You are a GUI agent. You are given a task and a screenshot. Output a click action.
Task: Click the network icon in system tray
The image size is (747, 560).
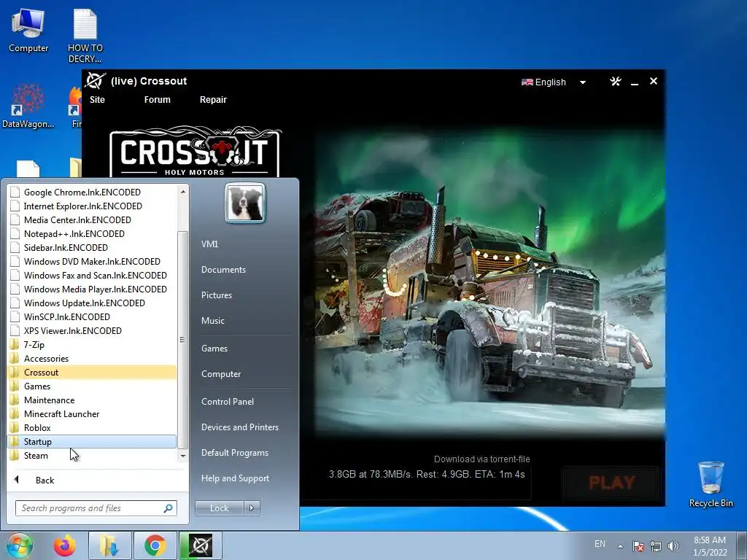pyautogui.click(x=656, y=546)
